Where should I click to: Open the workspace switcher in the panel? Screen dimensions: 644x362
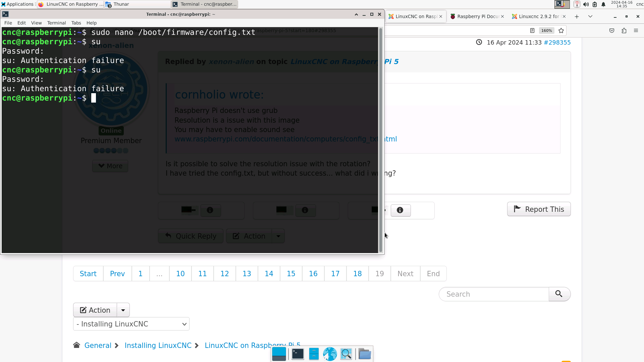point(562,4)
